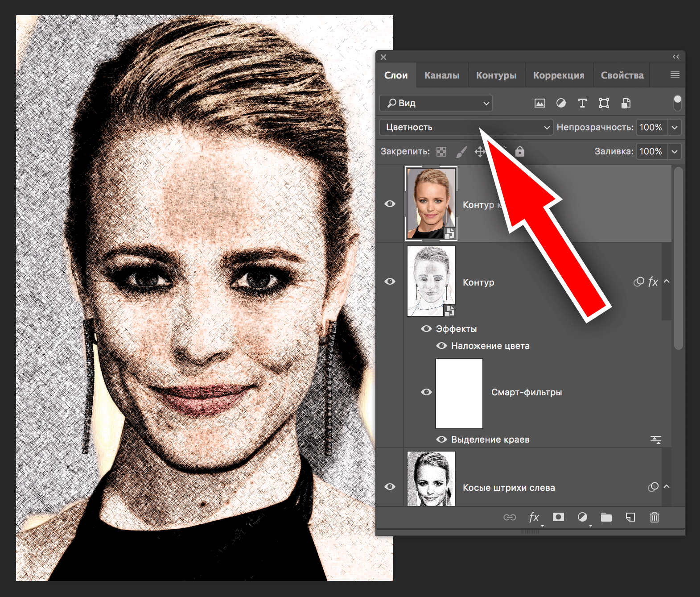The image size is (700, 597).
Task: Click the link layers icon
Action: click(x=510, y=517)
